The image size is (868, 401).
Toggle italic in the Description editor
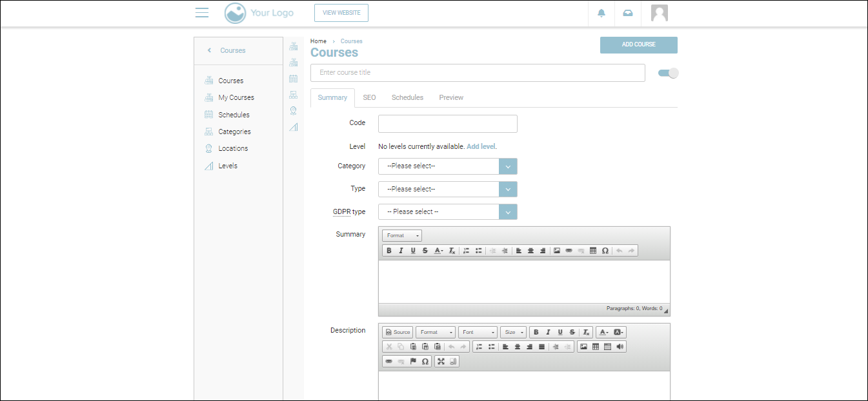pyautogui.click(x=548, y=333)
